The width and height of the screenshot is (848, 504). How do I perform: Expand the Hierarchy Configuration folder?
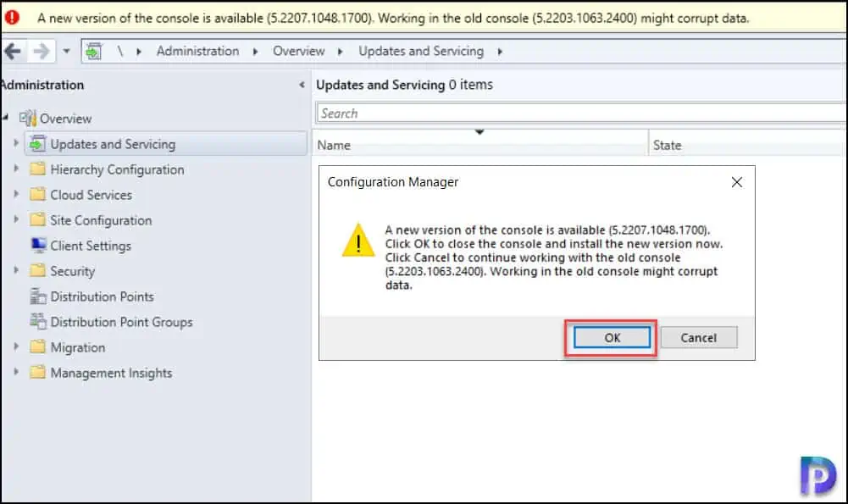tap(16, 169)
